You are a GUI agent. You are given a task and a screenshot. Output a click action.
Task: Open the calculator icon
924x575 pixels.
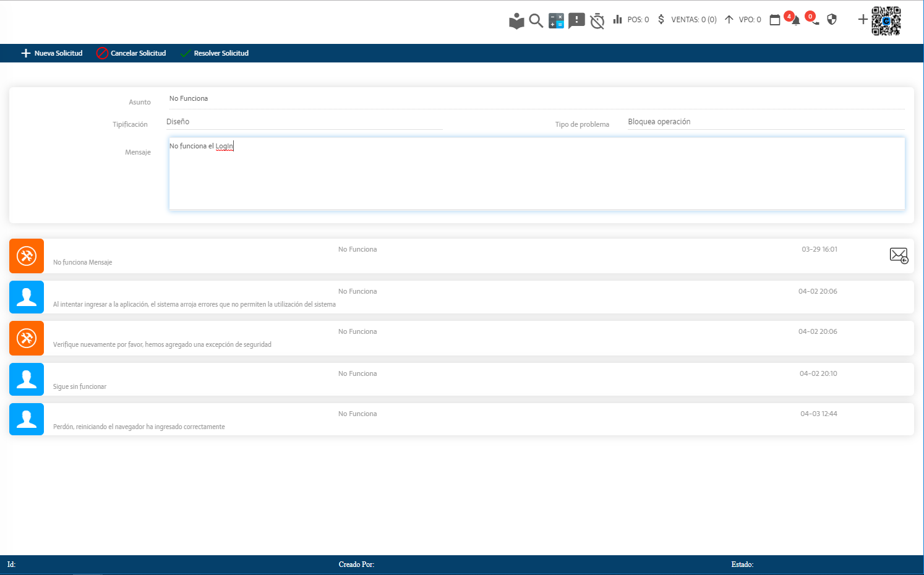(x=556, y=20)
